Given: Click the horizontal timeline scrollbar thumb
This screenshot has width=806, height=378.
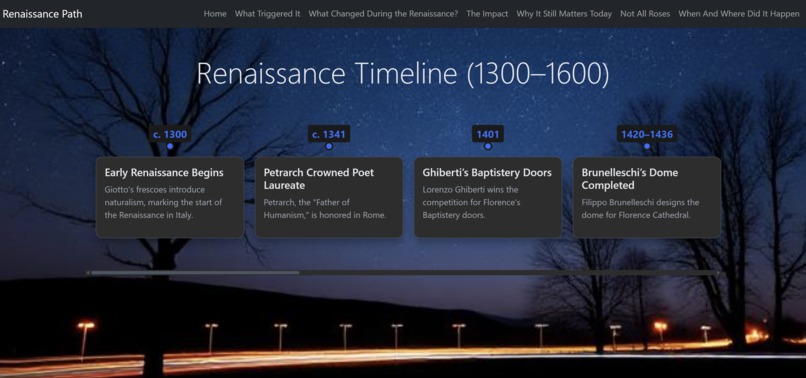Looking at the screenshot, I should [195, 273].
